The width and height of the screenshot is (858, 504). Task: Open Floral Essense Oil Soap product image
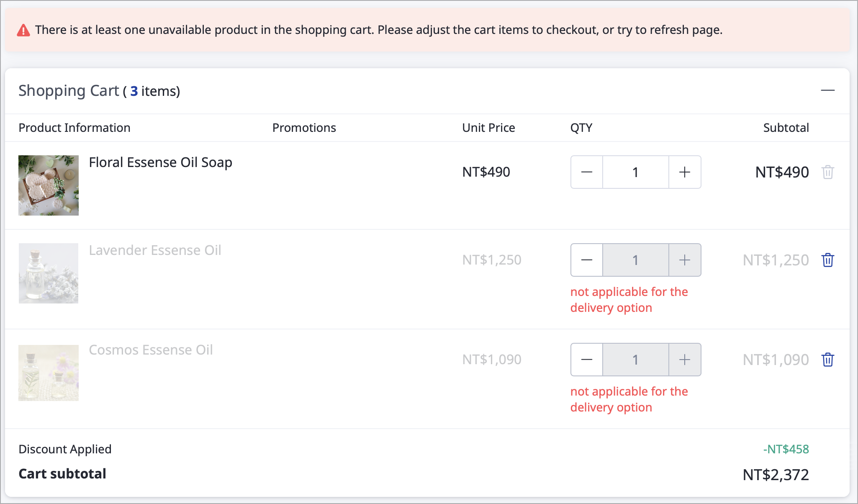pos(49,185)
